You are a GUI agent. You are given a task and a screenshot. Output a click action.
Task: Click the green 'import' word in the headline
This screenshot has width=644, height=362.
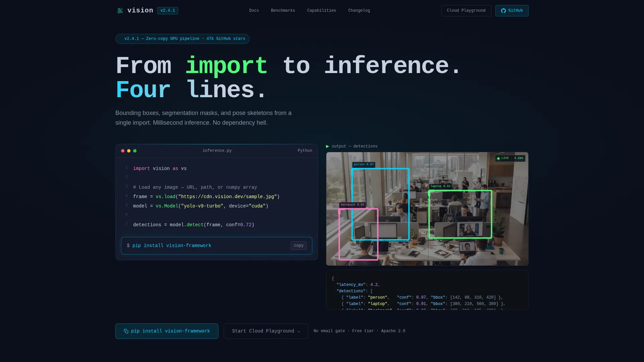226,66
